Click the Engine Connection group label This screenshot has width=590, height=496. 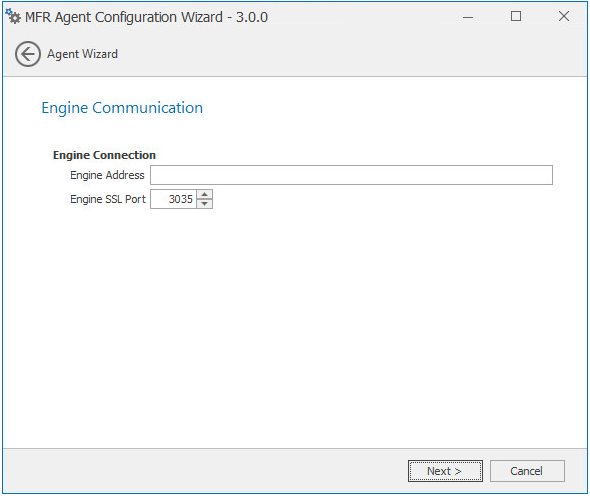click(x=104, y=155)
